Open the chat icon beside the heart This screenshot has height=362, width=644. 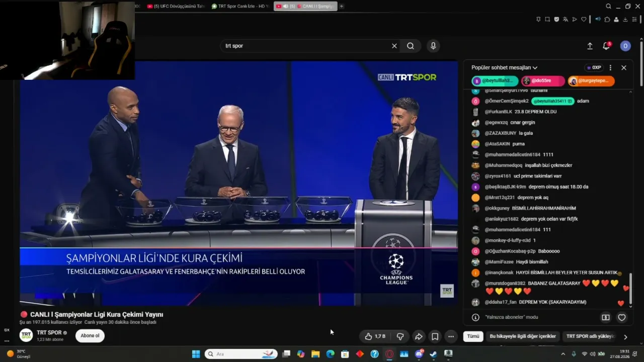pyautogui.click(x=606, y=317)
